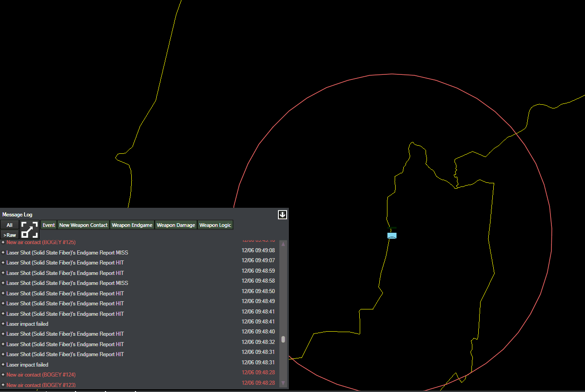
Task: Collapse the Message Log with the down-arrow icon
Action: [x=283, y=215]
